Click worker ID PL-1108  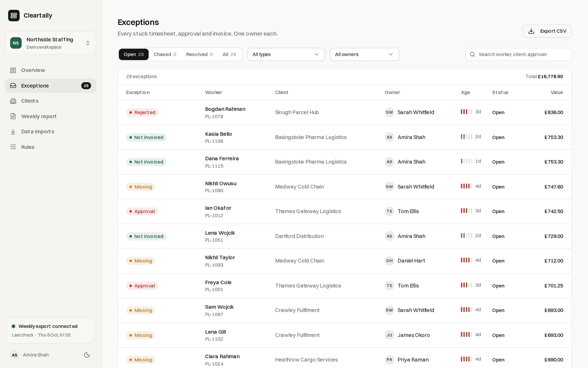click(214, 141)
